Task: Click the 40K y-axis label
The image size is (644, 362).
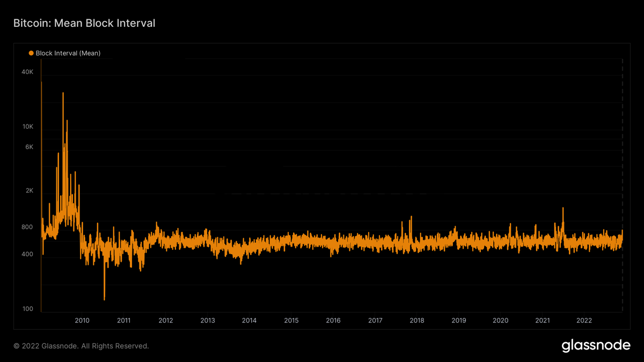Action: point(27,72)
